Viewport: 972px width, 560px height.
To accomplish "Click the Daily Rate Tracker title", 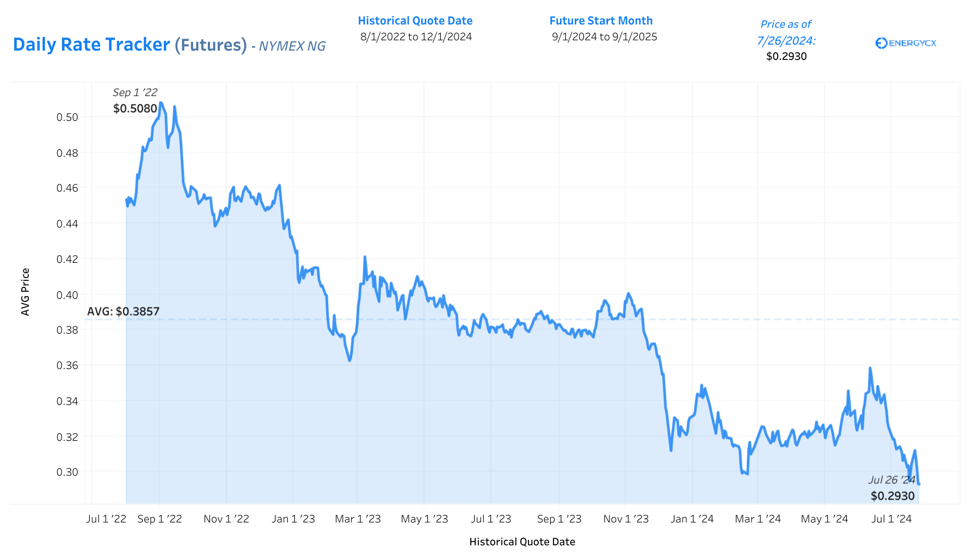I will pyautogui.click(x=91, y=45).
